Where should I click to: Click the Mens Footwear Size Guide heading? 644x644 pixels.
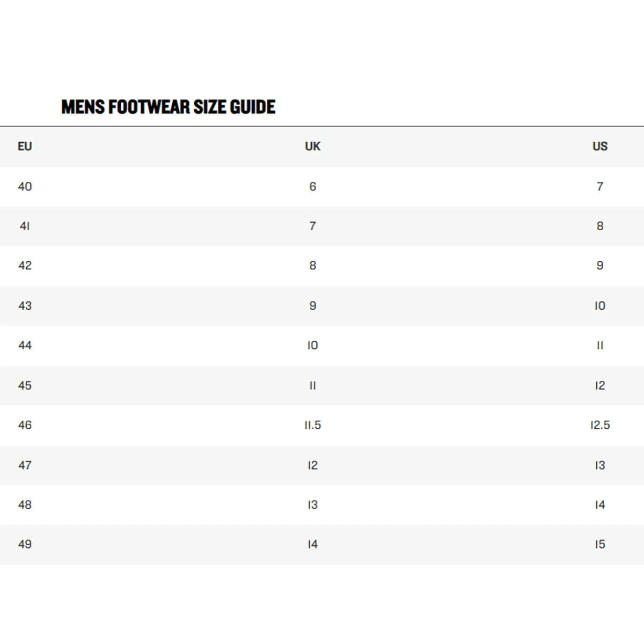coord(168,107)
